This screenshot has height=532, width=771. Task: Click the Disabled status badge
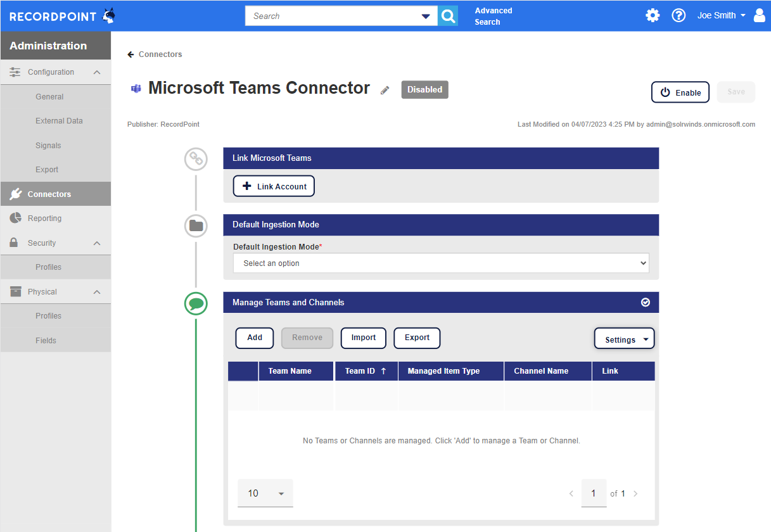point(425,90)
